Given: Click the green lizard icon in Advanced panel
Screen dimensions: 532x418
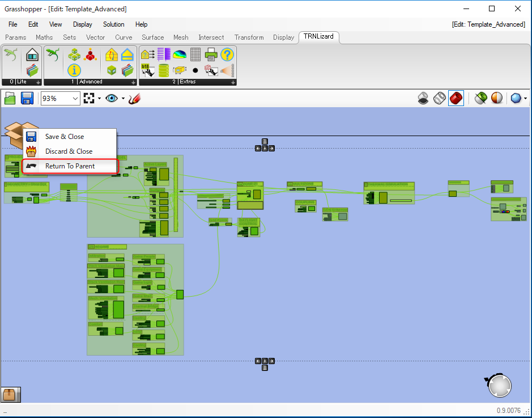Looking at the screenshot, I should [x=53, y=54].
